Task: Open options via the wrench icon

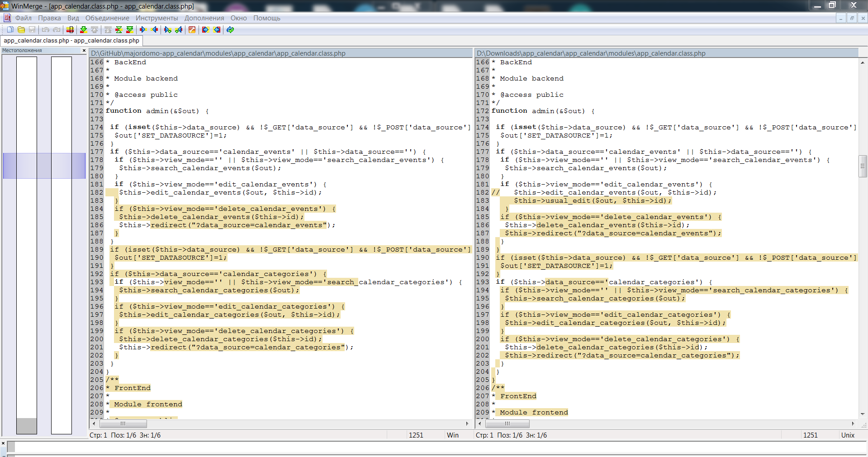Action: tap(192, 30)
